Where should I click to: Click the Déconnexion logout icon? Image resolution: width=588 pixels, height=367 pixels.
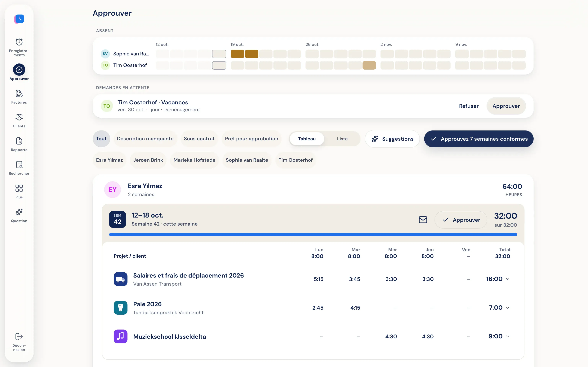coord(19,337)
